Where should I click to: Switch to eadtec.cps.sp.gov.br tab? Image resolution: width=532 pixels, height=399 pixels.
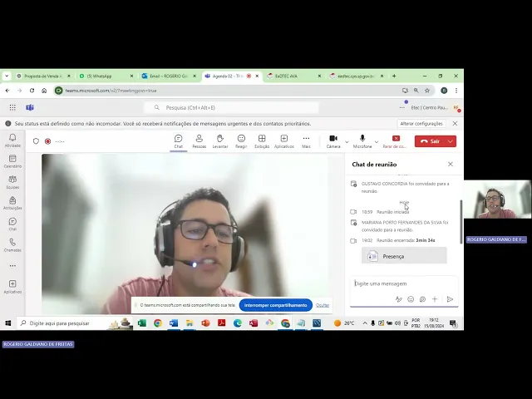[357, 76]
